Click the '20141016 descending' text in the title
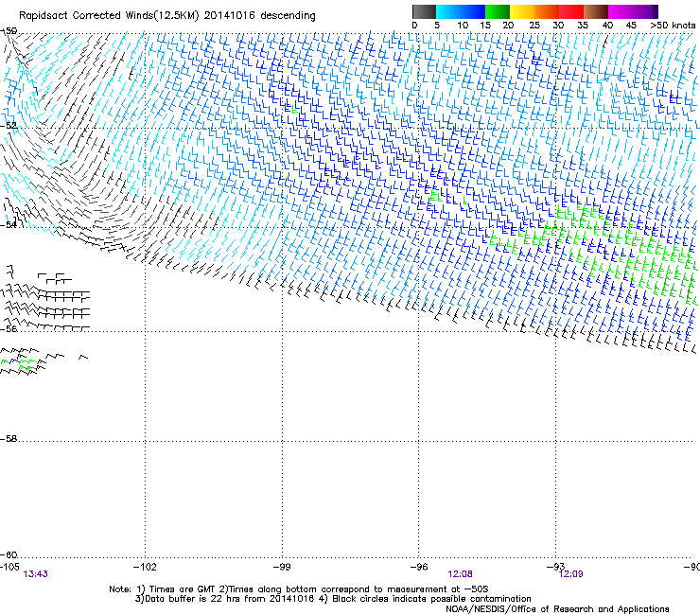 point(260,16)
